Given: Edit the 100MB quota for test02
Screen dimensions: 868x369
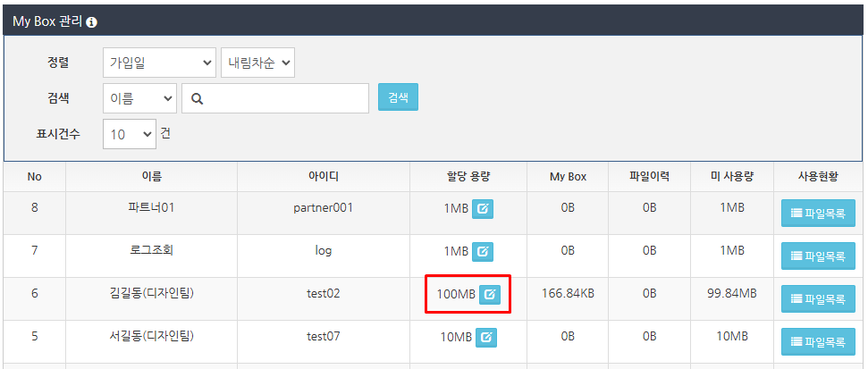Looking at the screenshot, I should 490,294.
